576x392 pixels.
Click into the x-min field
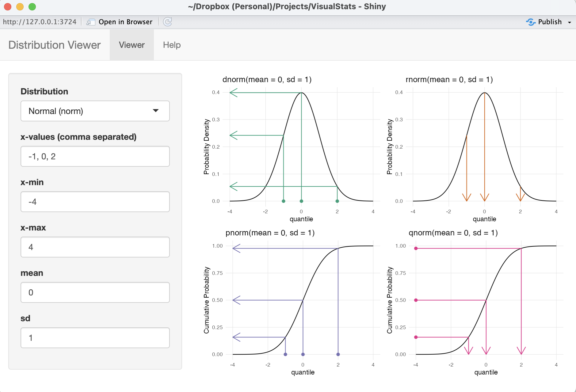pos(95,202)
